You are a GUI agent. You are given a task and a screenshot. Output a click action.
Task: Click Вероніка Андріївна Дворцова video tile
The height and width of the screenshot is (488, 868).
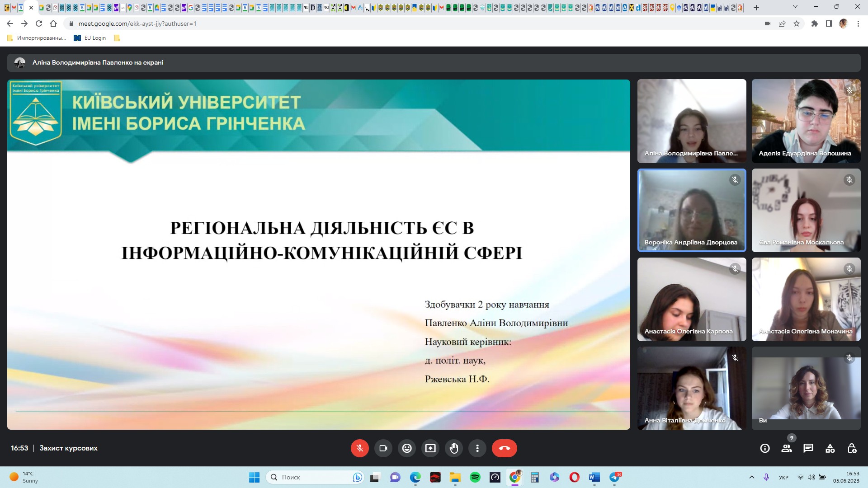tap(692, 210)
